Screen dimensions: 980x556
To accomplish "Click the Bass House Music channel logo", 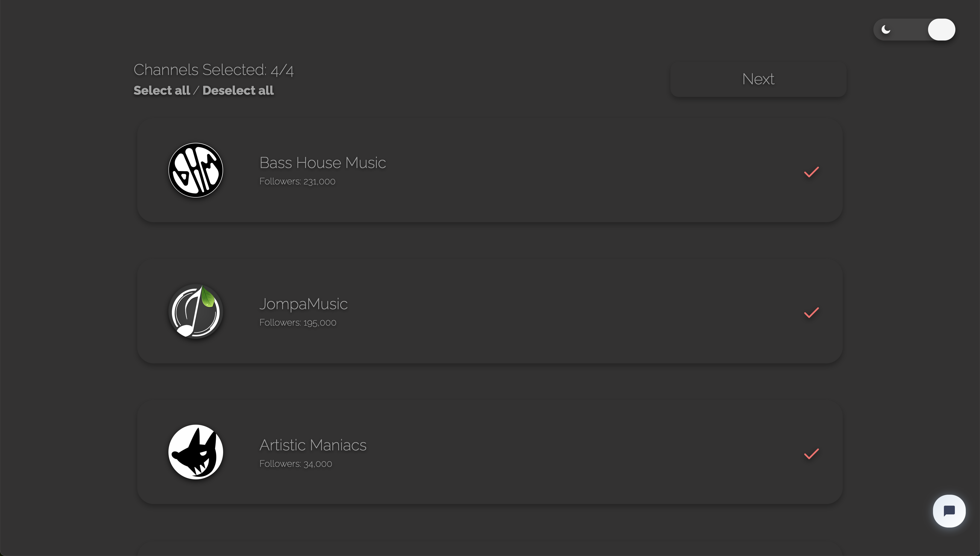I will coord(196,171).
